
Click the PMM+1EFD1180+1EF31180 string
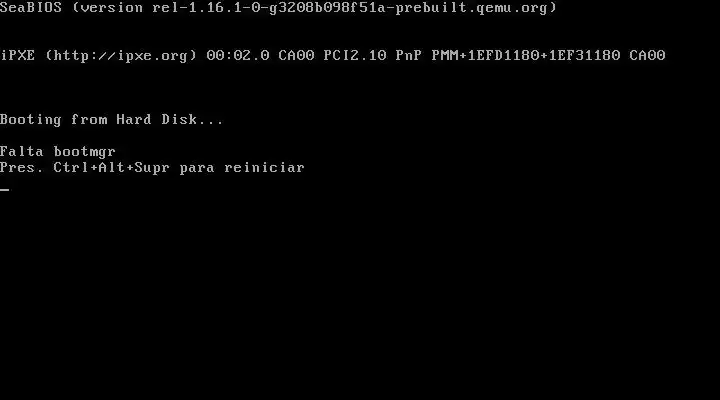point(526,56)
